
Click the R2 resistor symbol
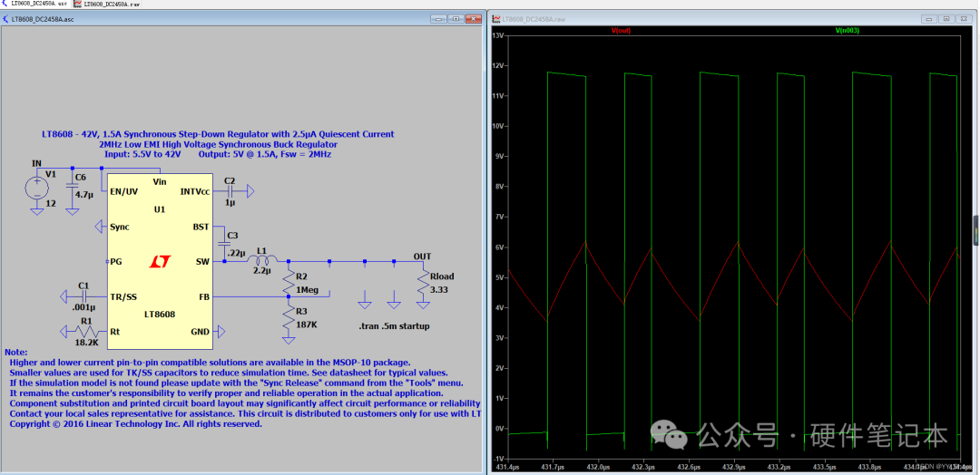tap(289, 282)
